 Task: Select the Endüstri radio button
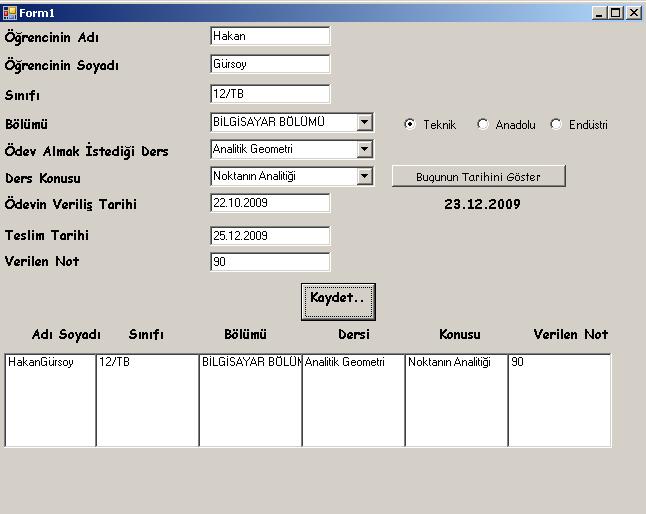coord(556,125)
